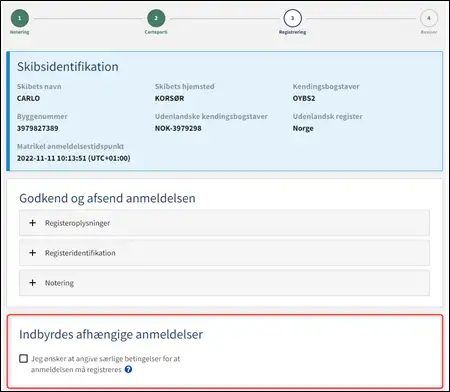The image size is (450, 392).
Task: Open help icon beside the registration conditions text
Action: [128, 369]
